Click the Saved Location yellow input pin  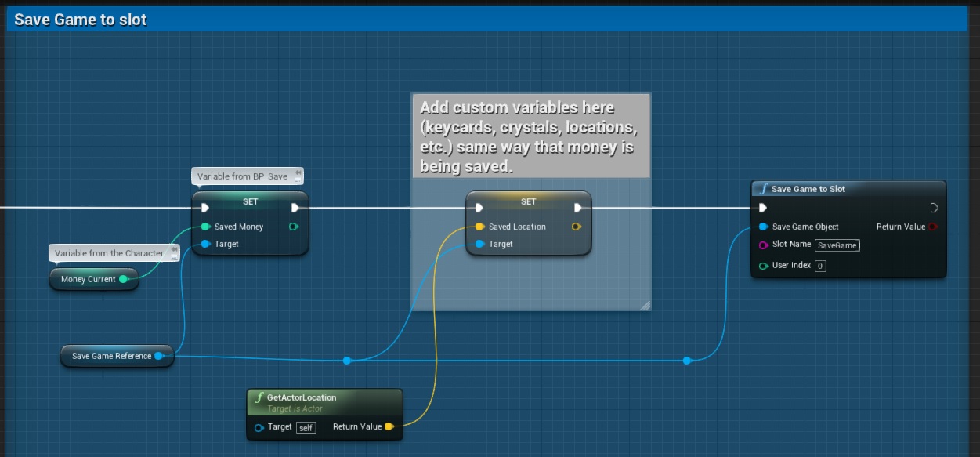(479, 227)
